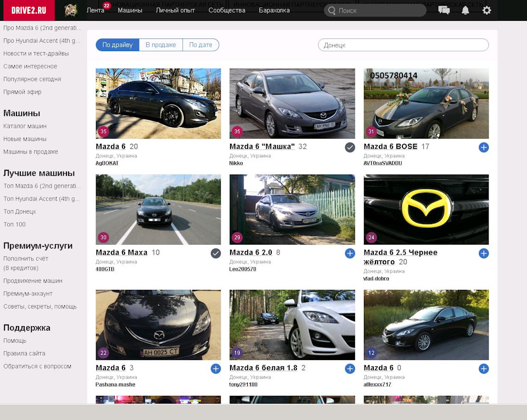Open Новые машины link
The image size is (527, 420).
coord(25,139)
